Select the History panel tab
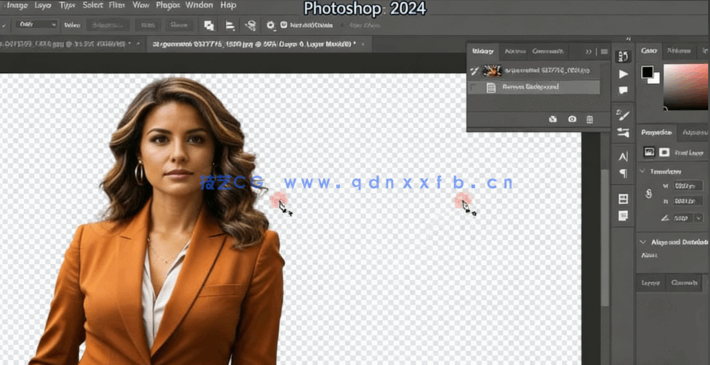 coord(483,51)
